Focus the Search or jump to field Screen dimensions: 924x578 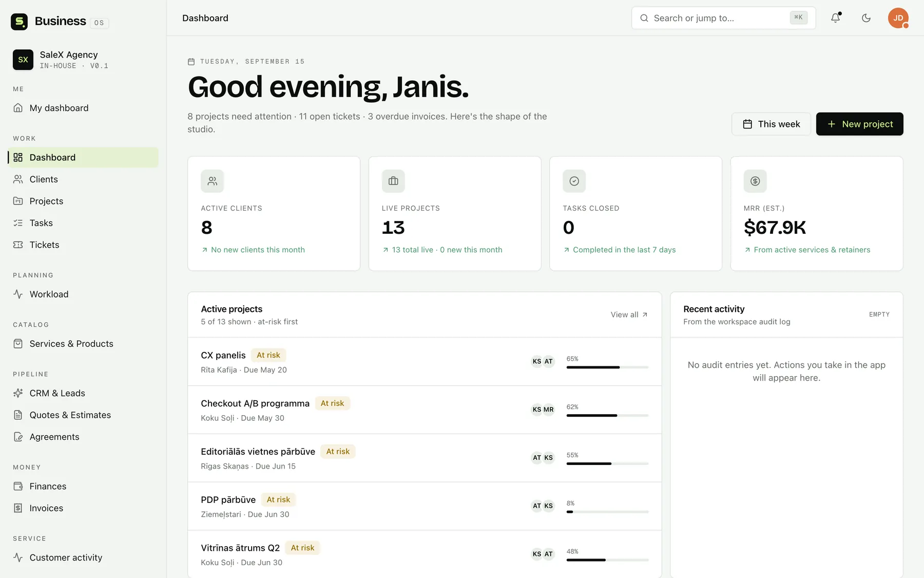pyautogui.click(x=724, y=18)
